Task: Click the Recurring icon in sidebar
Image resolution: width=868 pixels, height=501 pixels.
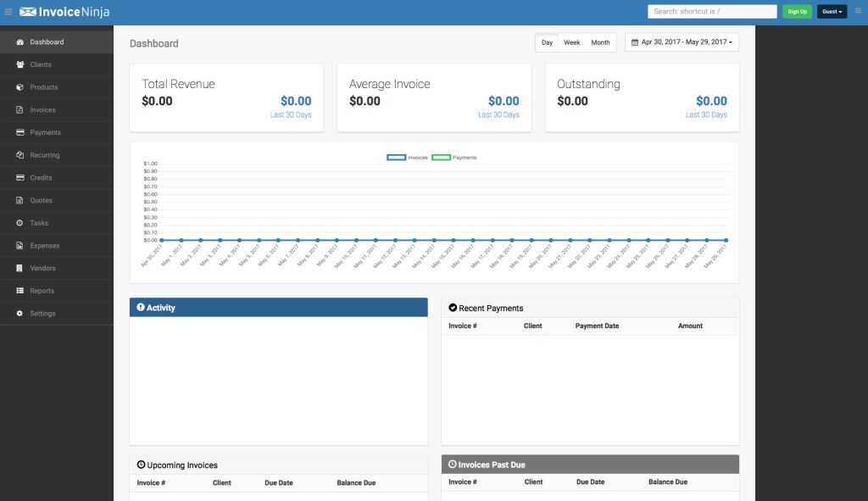Action: pyautogui.click(x=20, y=156)
